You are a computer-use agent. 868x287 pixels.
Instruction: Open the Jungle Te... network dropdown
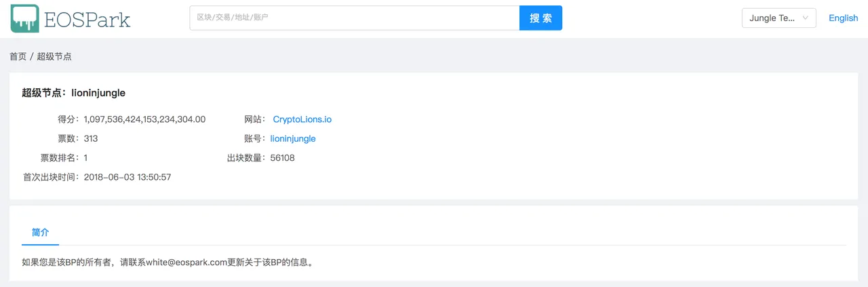pos(779,18)
